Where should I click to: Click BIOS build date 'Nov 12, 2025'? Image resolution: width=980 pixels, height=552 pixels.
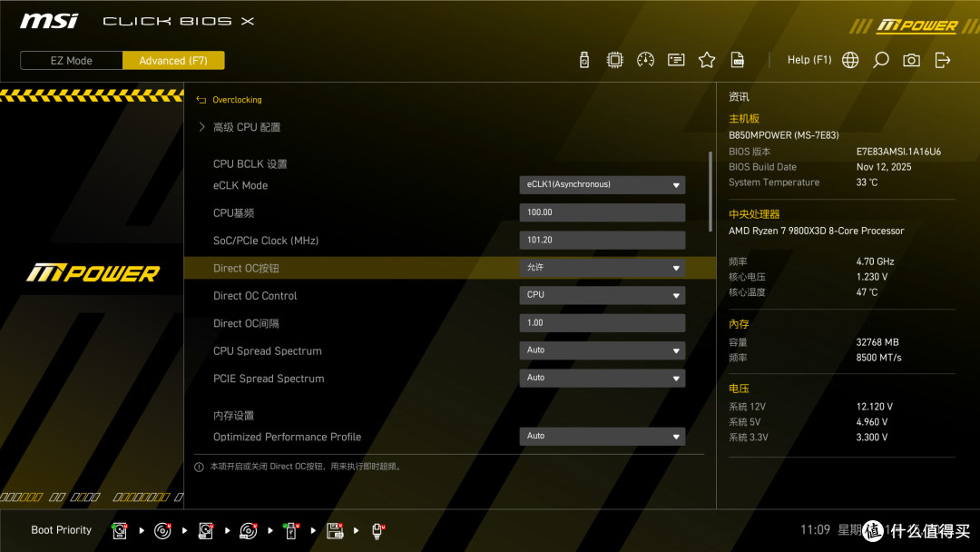(884, 167)
